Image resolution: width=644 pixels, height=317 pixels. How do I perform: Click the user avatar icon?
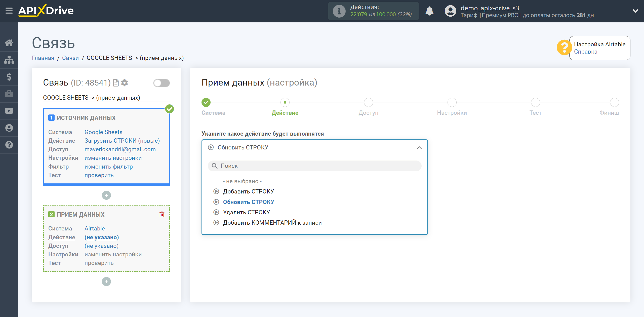click(450, 11)
